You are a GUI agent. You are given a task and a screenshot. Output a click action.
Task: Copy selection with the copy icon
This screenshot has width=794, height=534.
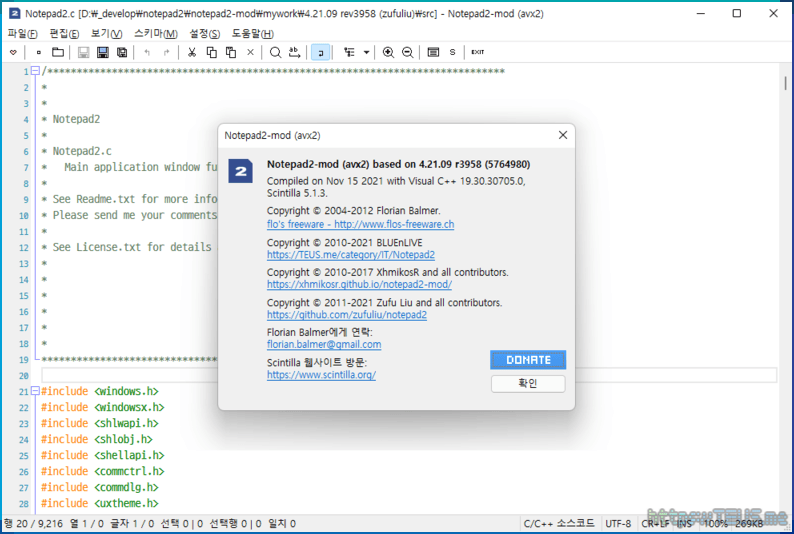pyautogui.click(x=212, y=52)
